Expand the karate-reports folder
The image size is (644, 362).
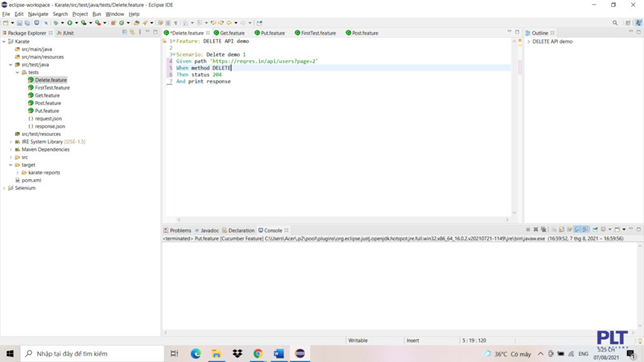click(x=17, y=173)
